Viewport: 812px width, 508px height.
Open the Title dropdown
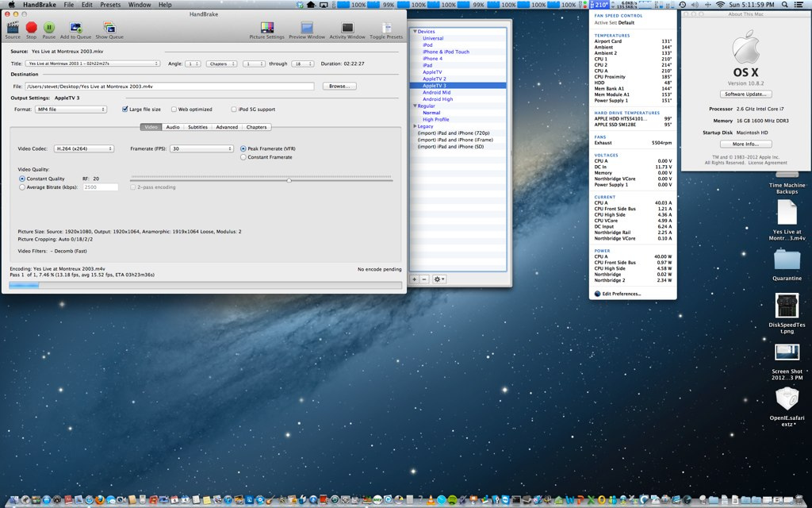93,63
